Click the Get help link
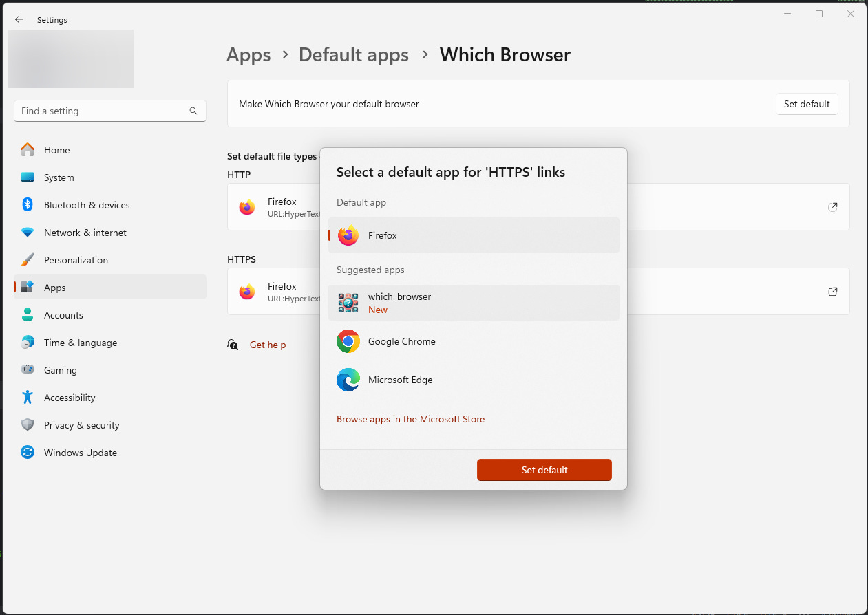868x615 pixels. point(268,345)
